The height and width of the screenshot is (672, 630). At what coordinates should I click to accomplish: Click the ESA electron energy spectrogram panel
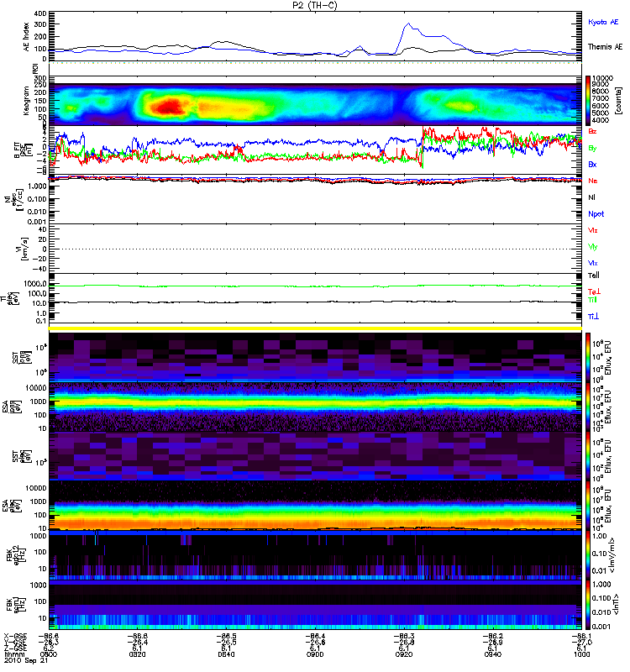316,505
